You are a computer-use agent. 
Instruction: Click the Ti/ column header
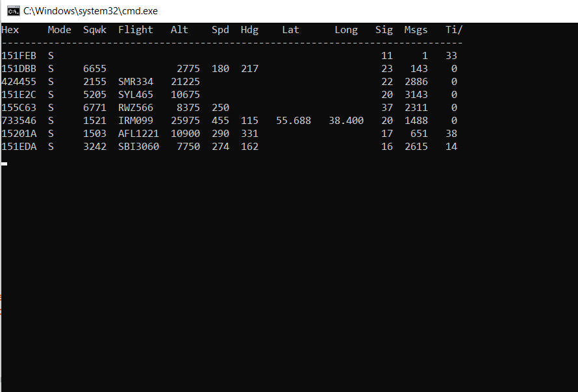click(x=454, y=30)
